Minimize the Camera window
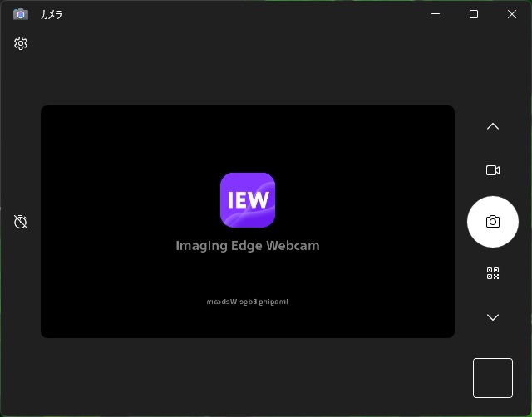This screenshot has height=417, width=532. [x=436, y=14]
